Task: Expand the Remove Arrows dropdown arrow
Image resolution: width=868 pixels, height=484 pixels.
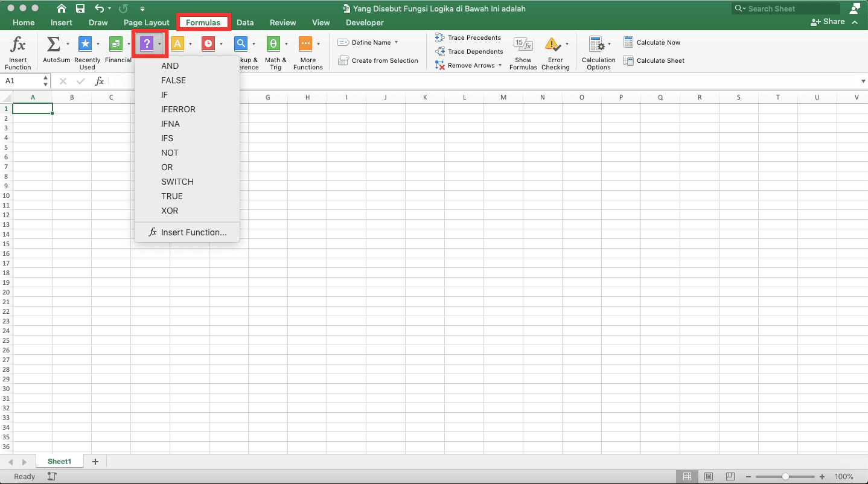Action: point(500,65)
